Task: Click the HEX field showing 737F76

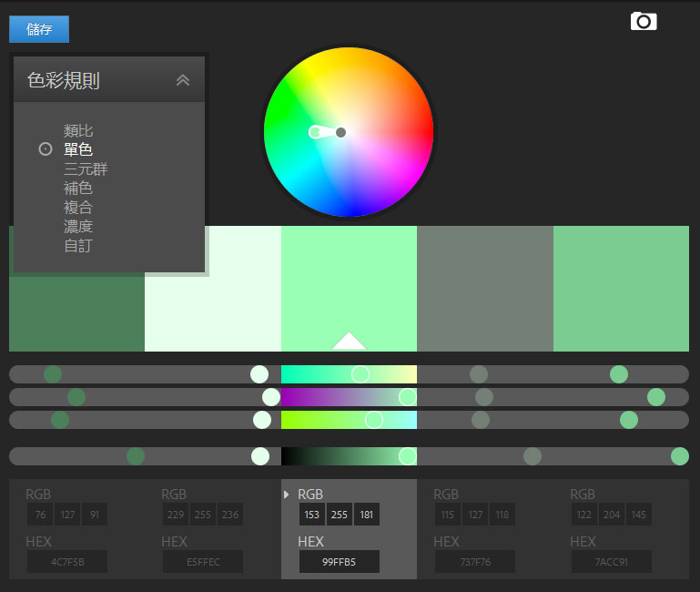Action: [x=475, y=562]
